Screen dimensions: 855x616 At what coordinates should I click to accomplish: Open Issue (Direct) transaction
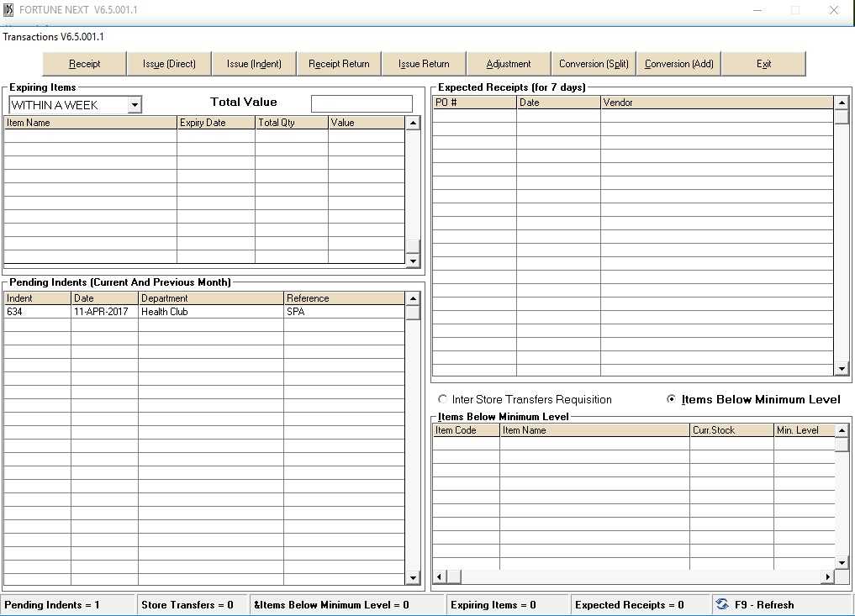(x=169, y=64)
